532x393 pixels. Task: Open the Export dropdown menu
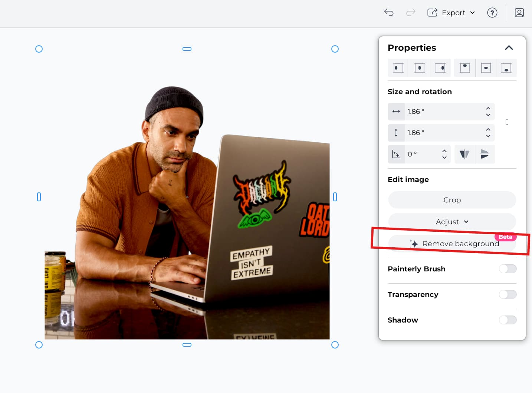[451, 13]
